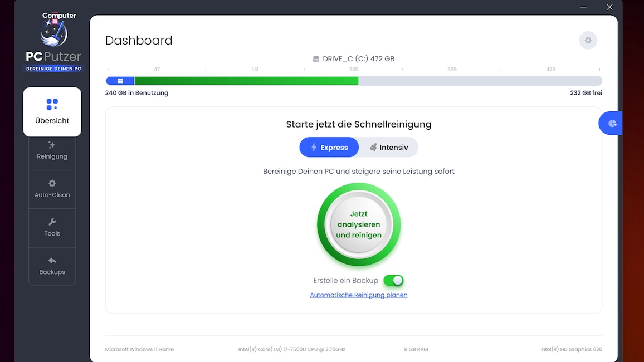644x362 pixels.
Task: Click the Übersicht grid icon
Action: pos(52,104)
